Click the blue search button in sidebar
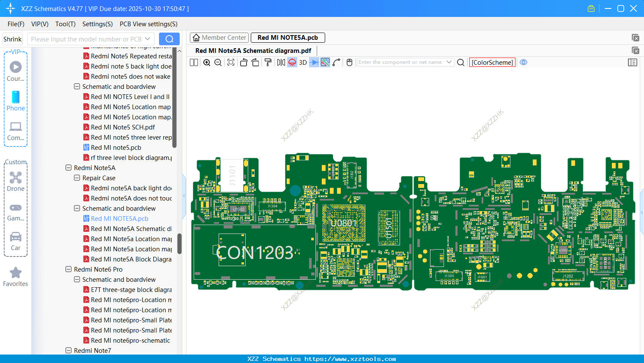The image size is (644, 363). pos(169,39)
